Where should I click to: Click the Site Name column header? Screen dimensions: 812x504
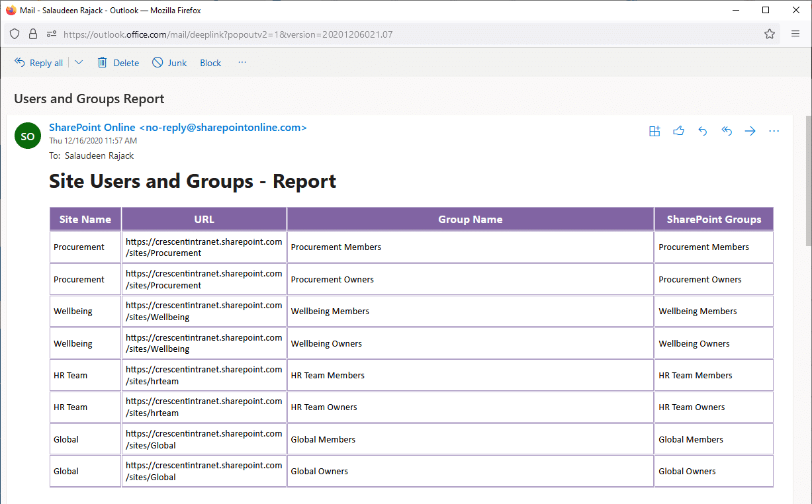click(85, 219)
